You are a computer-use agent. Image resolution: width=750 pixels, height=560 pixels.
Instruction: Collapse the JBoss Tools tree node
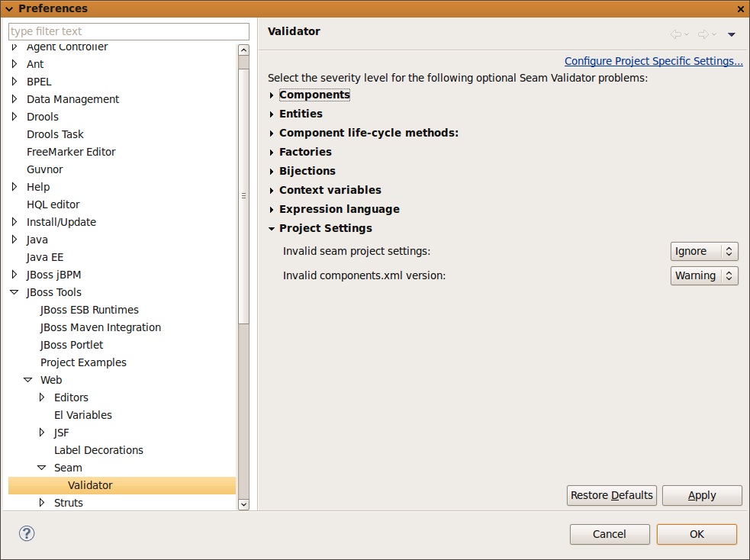point(14,292)
